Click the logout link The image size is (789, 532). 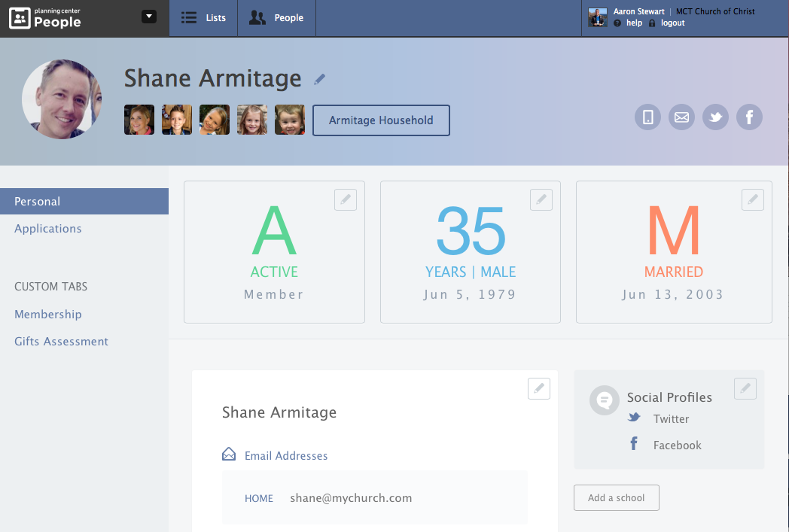click(672, 23)
